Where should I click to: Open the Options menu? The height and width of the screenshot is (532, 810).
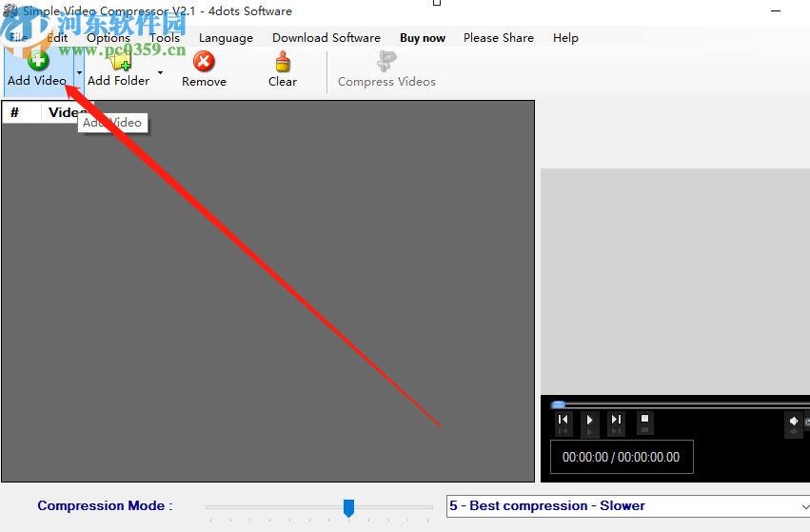click(x=109, y=38)
